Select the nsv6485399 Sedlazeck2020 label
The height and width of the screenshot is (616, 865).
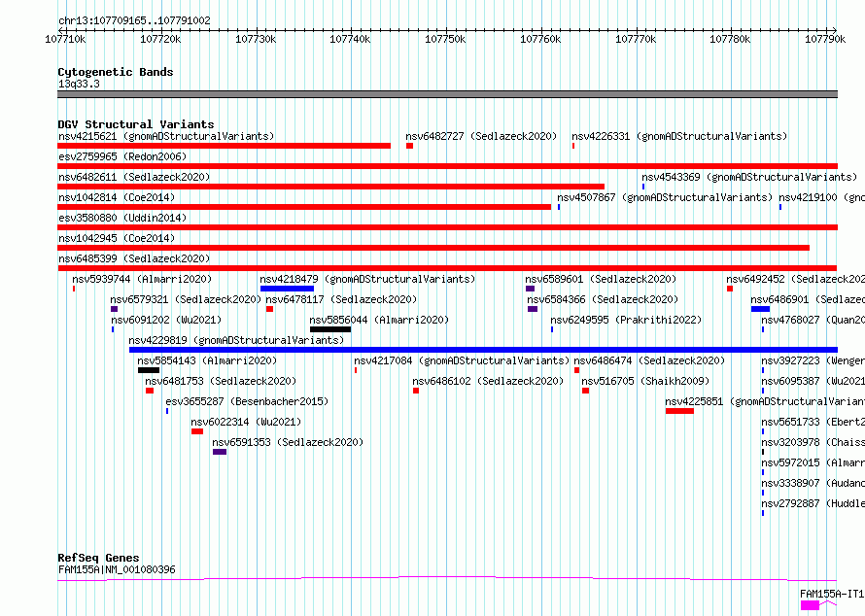134,258
